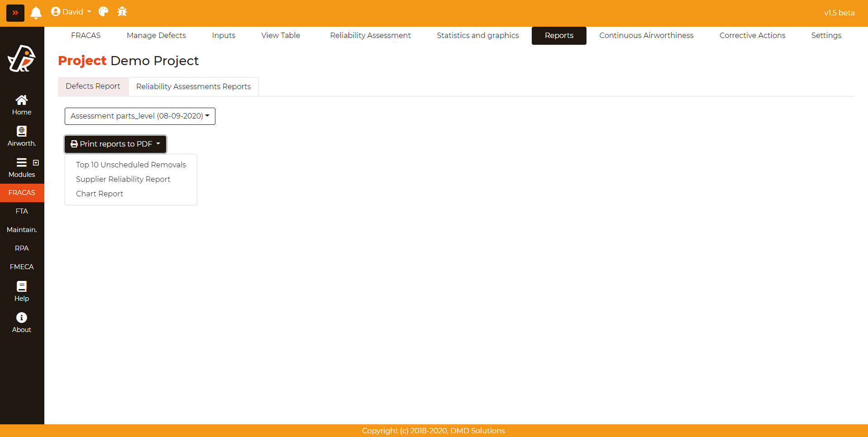Open the color theme palette icon
Screen dimensions: 868x437
point(103,12)
